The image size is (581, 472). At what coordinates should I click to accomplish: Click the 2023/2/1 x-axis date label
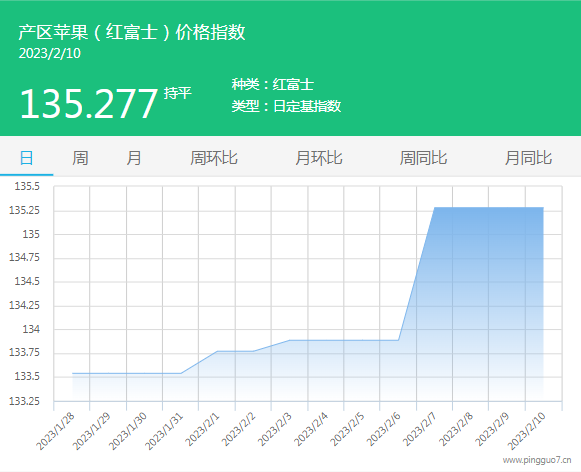203,429
